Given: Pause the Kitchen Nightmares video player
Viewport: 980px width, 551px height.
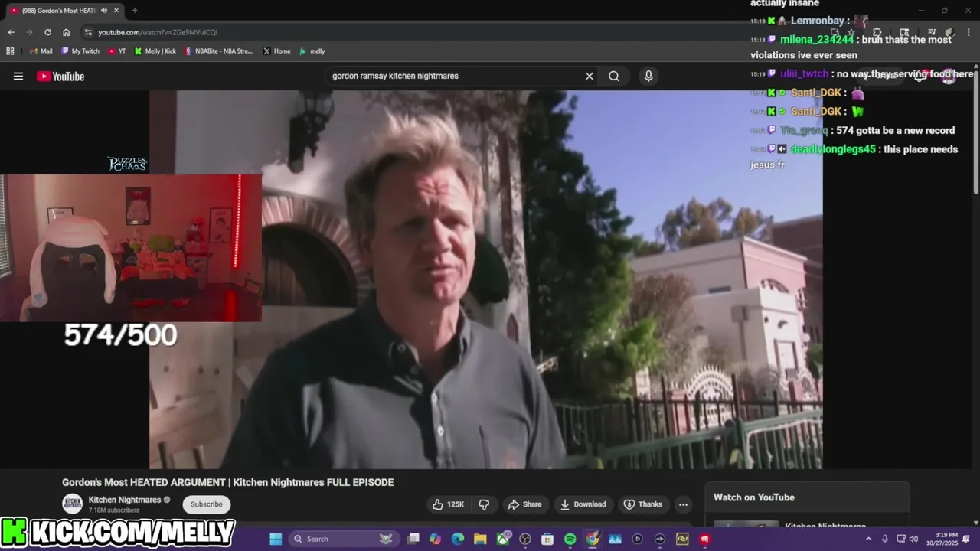Looking at the screenshot, I should (485, 279).
